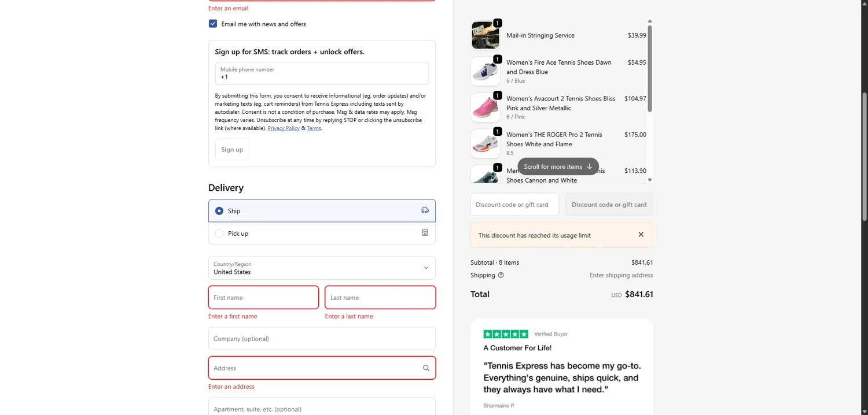The width and height of the screenshot is (868, 415).
Task: Select the Pick up delivery option
Action: (322, 234)
